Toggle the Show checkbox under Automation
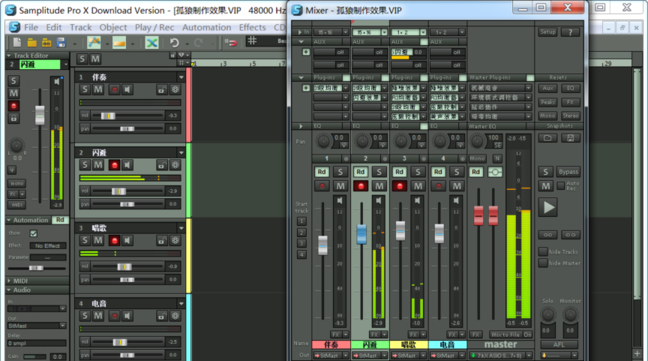 point(33,233)
